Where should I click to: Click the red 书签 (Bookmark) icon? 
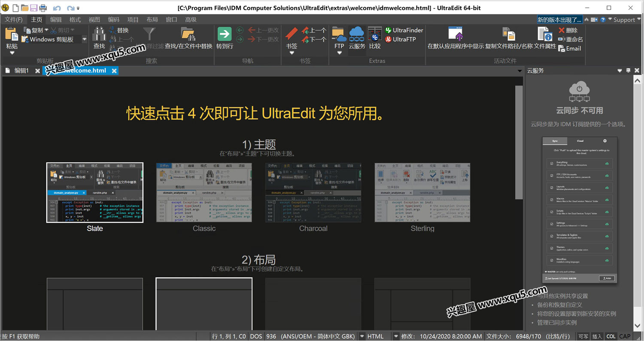click(292, 33)
